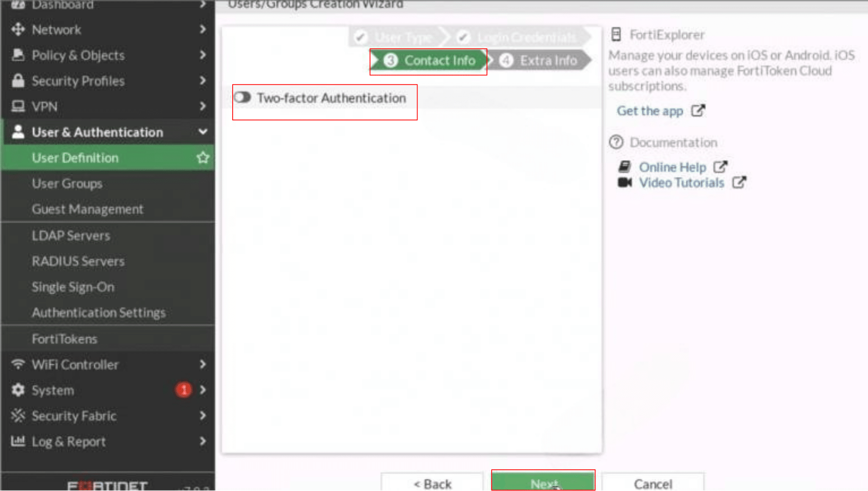Collapse the User & Authentication section
868x491 pixels.
tap(203, 132)
